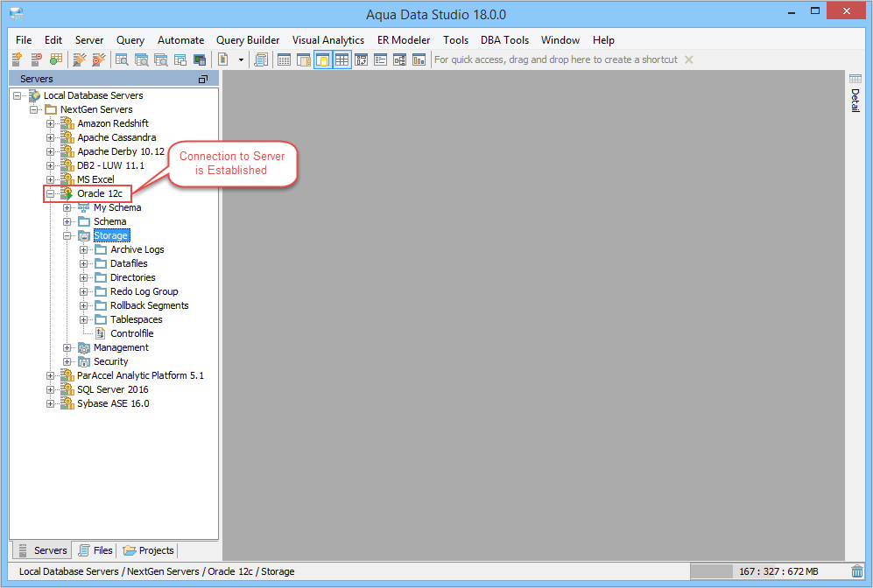The image size is (873, 588).
Task: Click the form list window toolbar icon
Action: [x=380, y=59]
